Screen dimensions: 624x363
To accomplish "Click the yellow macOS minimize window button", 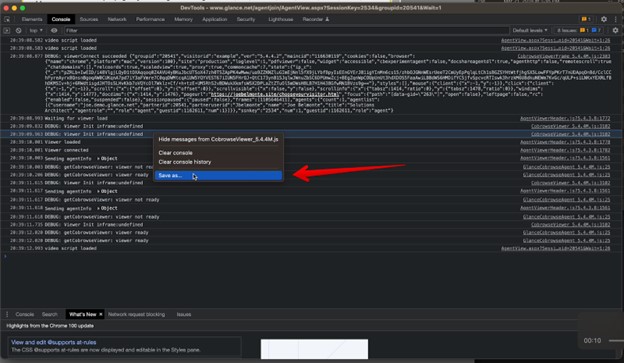I will [14, 8].
